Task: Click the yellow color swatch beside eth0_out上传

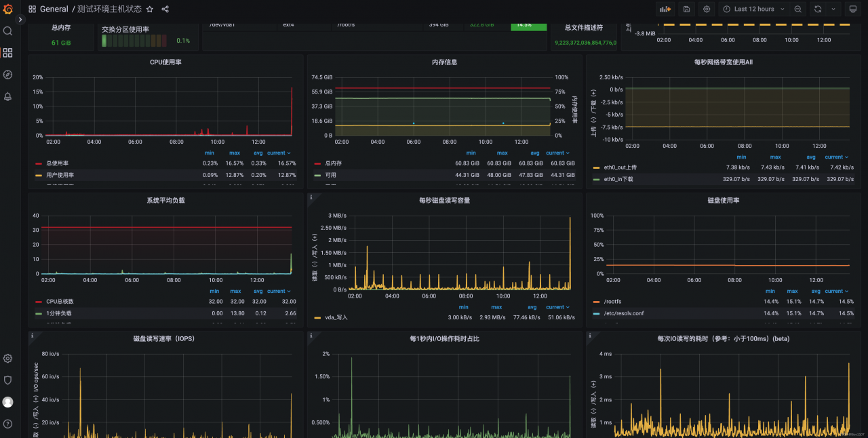Action: click(596, 167)
